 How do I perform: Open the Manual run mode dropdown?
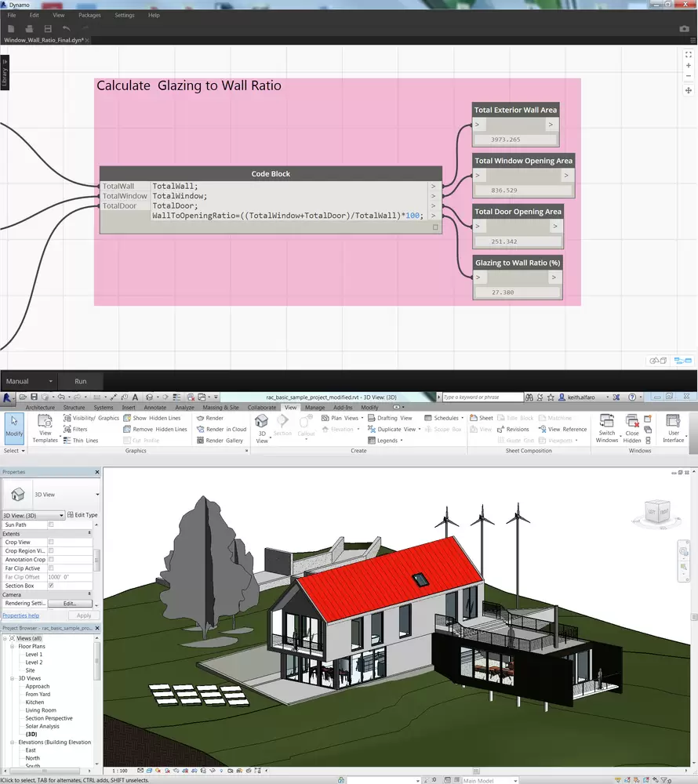(x=51, y=381)
